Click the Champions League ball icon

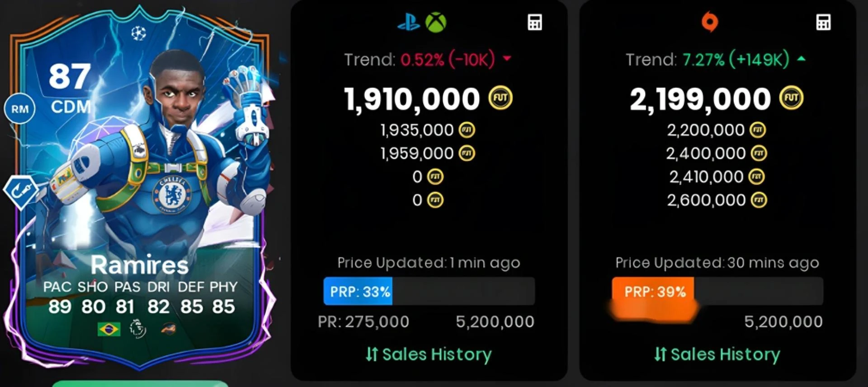pos(138,33)
